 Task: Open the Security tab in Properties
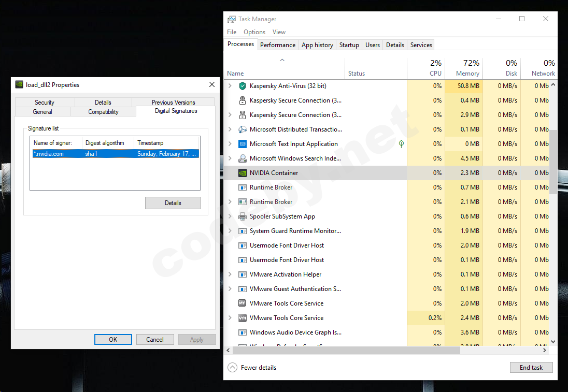click(45, 103)
